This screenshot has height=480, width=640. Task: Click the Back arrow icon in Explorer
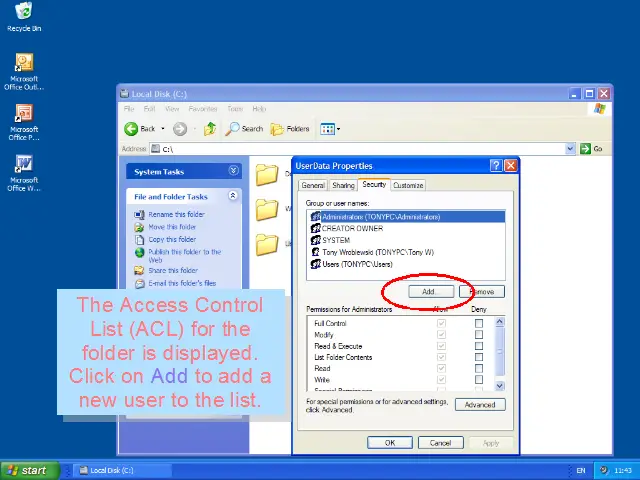pos(132,129)
